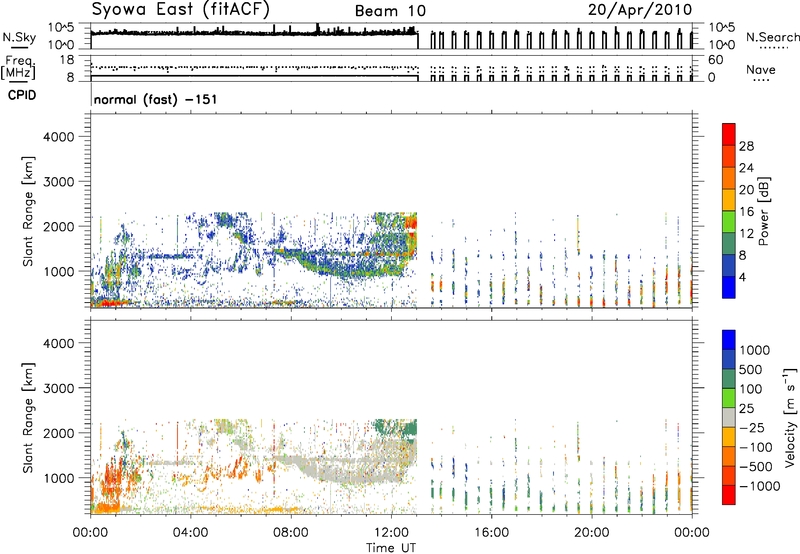This screenshot has width=800, height=554.
Task: Pick the red bottom segment of velocity color bar
Action: 729,495
